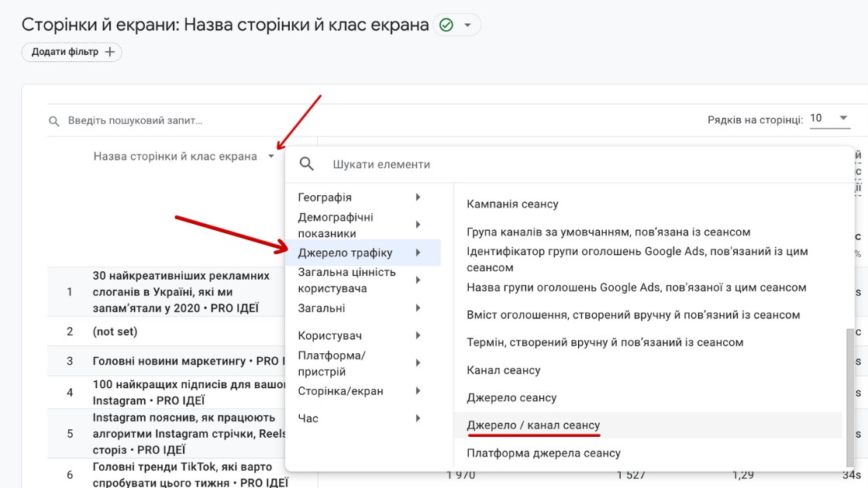Click the plus icon in Додати фільтр
Viewport: 868px width, 488px height.
tap(109, 52)
